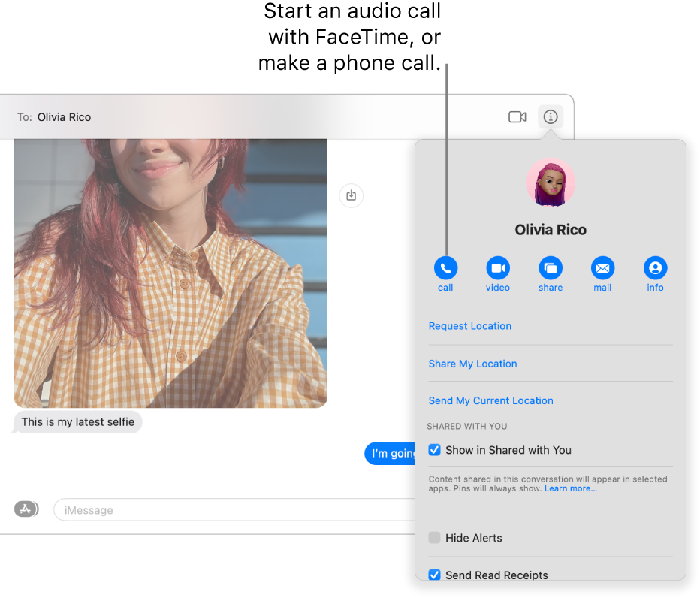This screenshot has height=598, width=700.
Task: Click the share screen icon in the panel
Action: (551, 268)
